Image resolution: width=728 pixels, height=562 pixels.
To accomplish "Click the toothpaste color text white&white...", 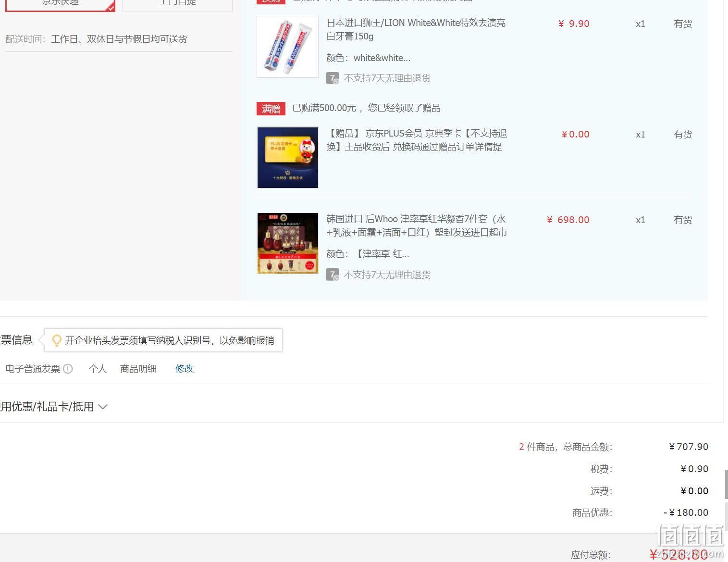I will [382, 58].
